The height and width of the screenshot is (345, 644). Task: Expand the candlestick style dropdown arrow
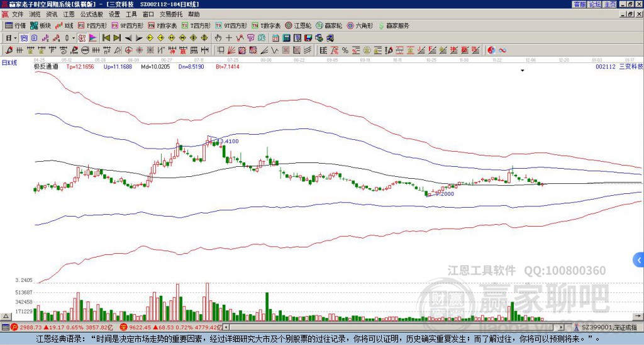point(74,38)
